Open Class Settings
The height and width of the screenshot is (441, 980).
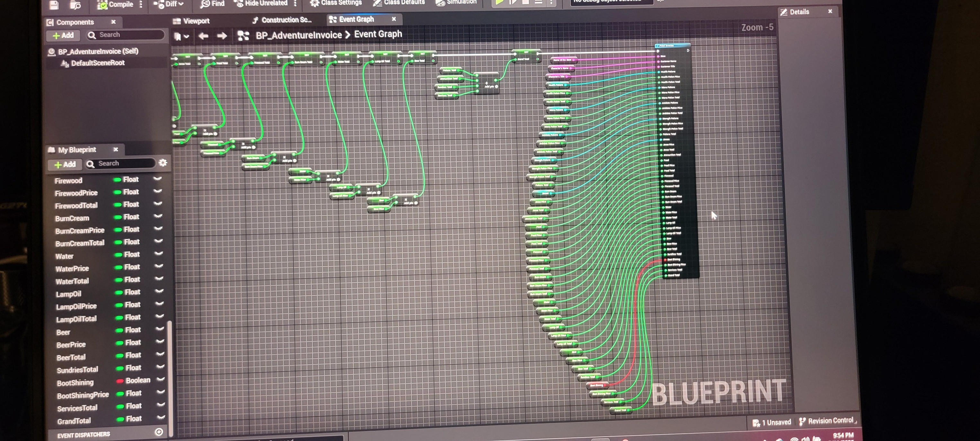(x=336, y=3)
